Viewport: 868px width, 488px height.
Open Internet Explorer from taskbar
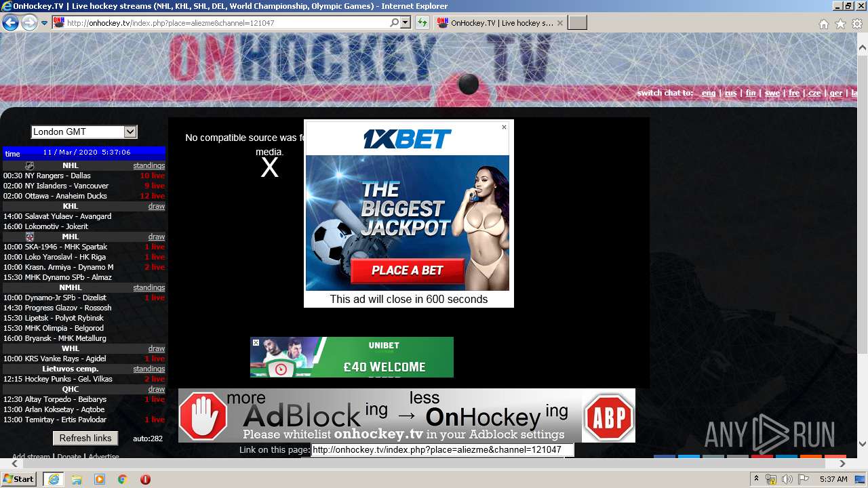53,479
